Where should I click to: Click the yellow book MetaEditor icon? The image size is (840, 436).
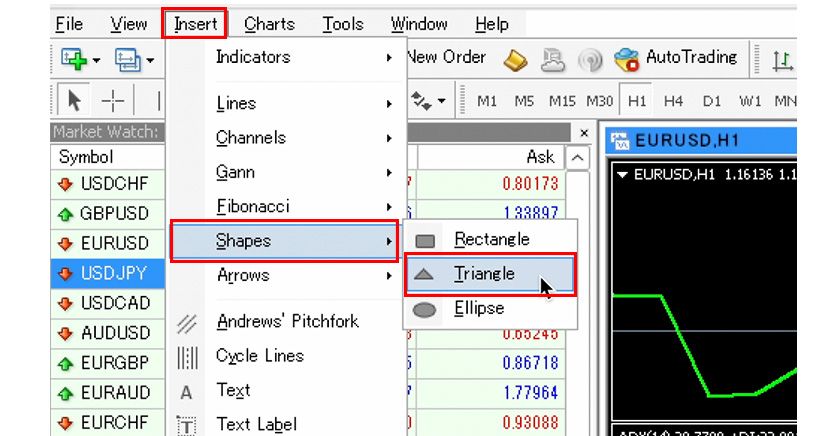(515, 60)
